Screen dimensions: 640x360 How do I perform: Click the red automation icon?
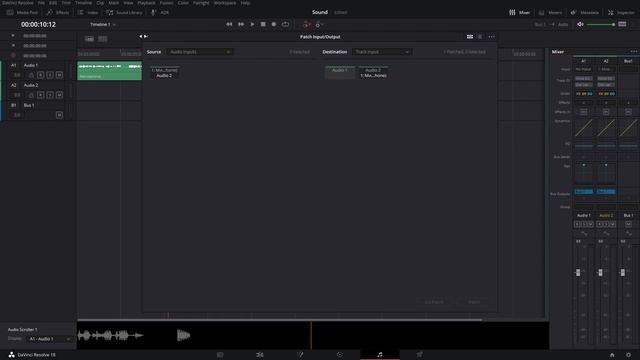coord(306,24)
